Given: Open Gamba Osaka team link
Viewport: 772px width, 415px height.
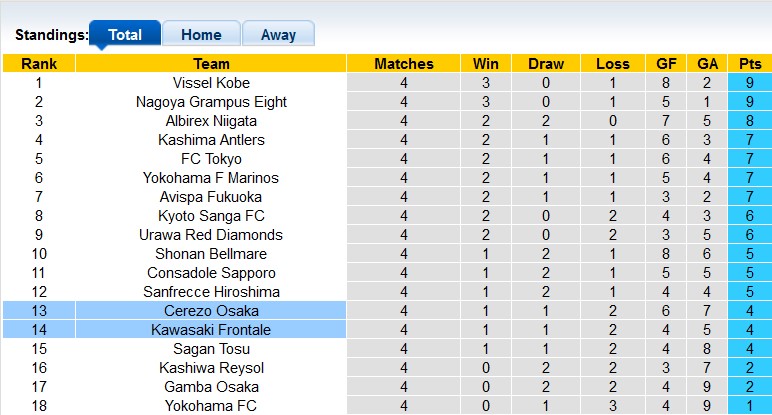Looking at the screenshot, I should [211, 387].
